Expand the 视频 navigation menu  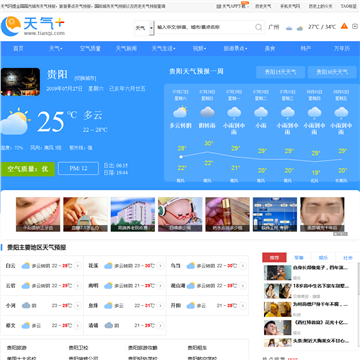pyautogui.click(x=199, y=49)
